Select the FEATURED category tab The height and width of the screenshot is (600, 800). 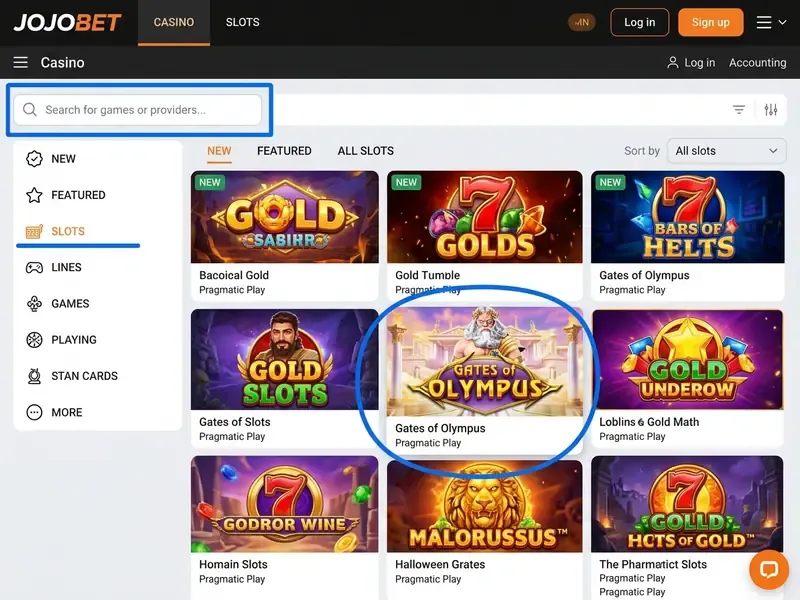[x=284, y=151]
